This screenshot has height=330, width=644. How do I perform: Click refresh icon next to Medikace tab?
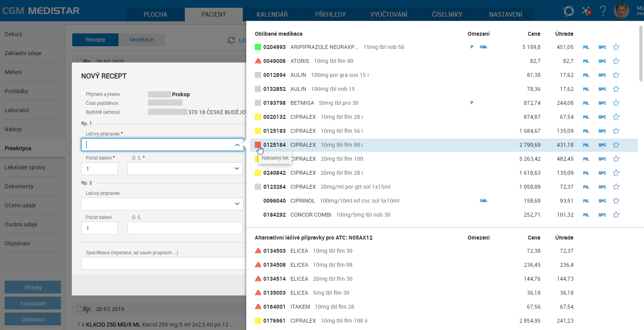point(231,40)
